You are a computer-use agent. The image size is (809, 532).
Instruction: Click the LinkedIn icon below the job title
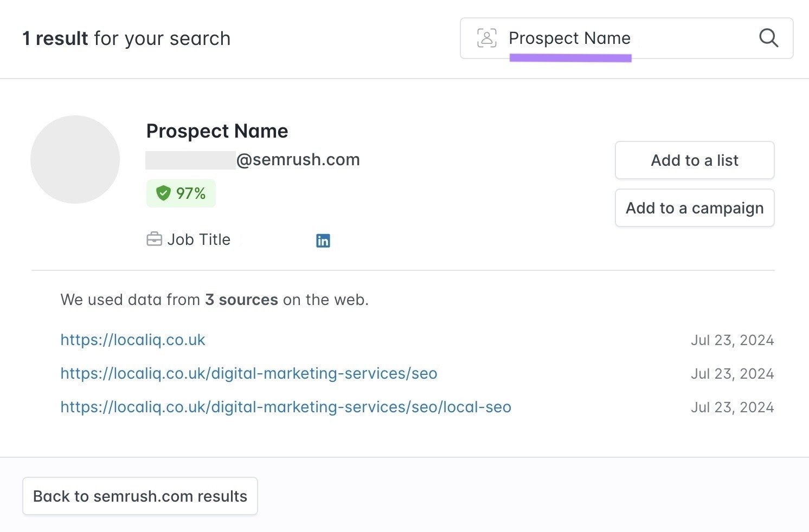323,240
